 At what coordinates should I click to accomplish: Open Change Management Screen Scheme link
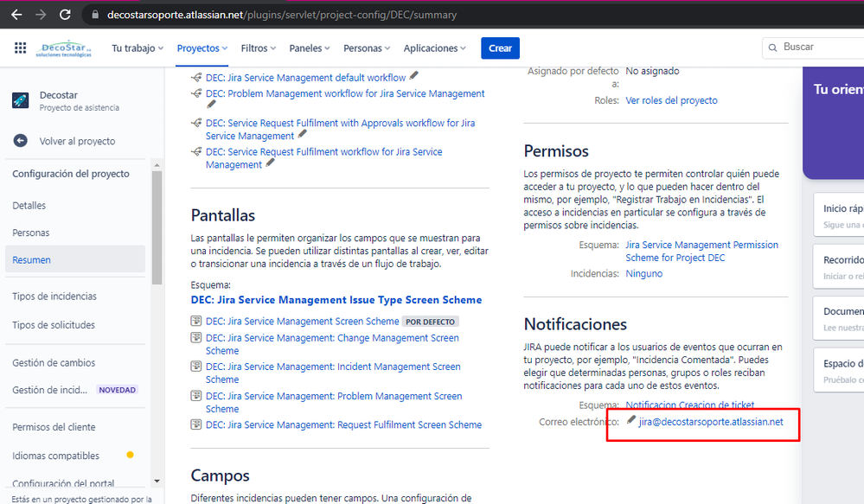pos(332,344)
